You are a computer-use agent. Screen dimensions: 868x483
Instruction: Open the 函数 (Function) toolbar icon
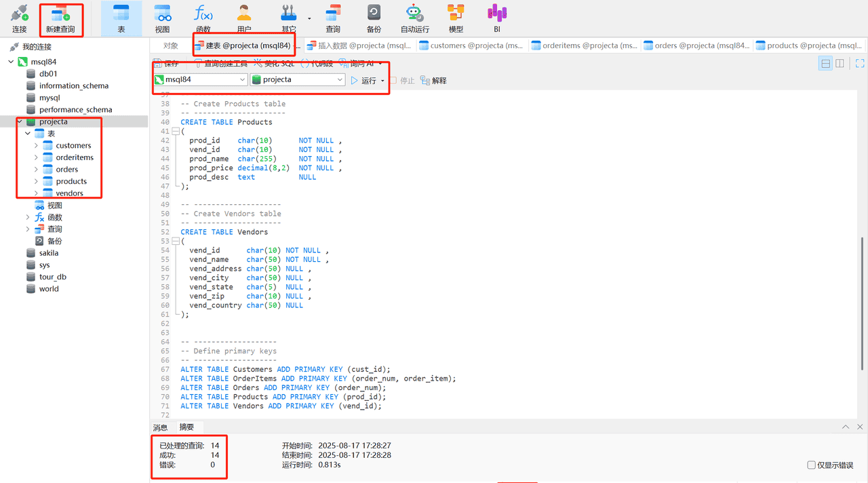pyautogui.click(x=203, y=19)
